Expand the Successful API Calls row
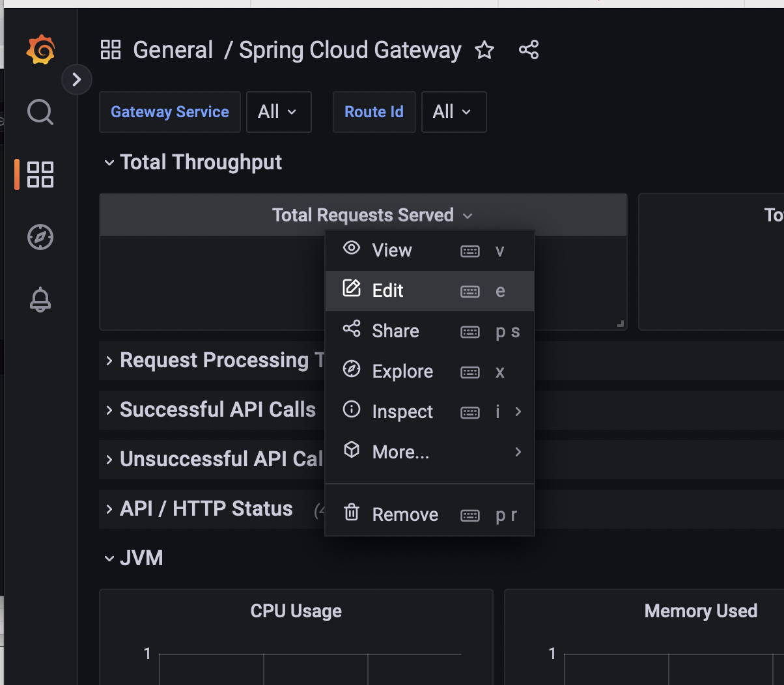 click(210, 410)
